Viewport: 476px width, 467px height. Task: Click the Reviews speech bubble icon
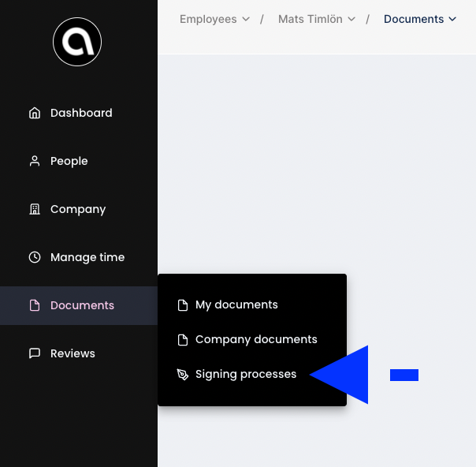(35, 353)
